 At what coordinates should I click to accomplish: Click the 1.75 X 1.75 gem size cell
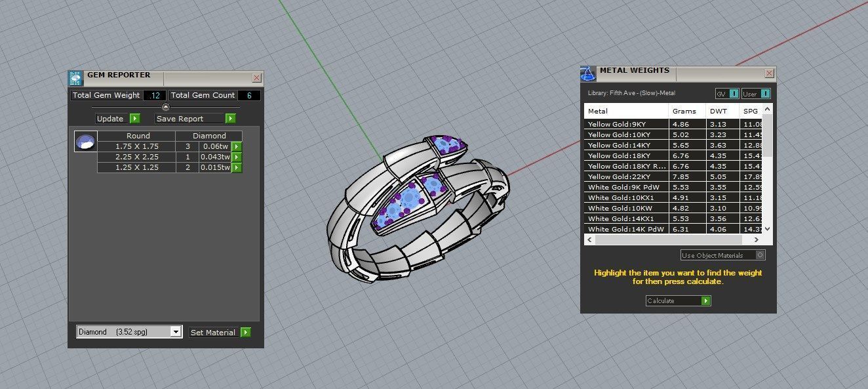(x=136, y=147)
